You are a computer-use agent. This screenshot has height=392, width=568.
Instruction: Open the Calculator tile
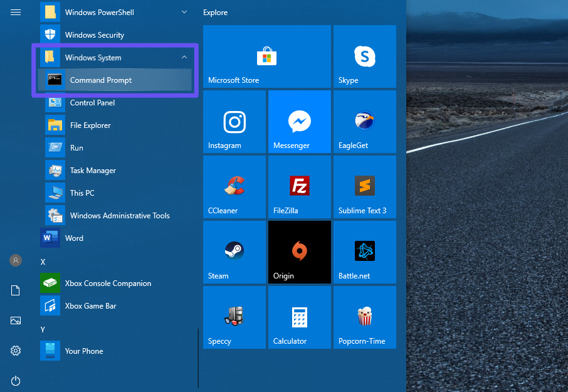coord(299,317)
